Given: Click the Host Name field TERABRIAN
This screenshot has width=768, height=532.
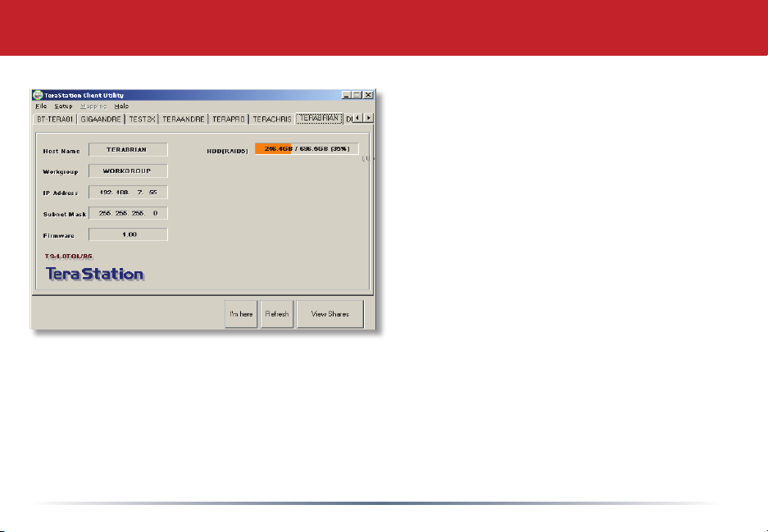Looking at the screenshot, I should 128,150.
